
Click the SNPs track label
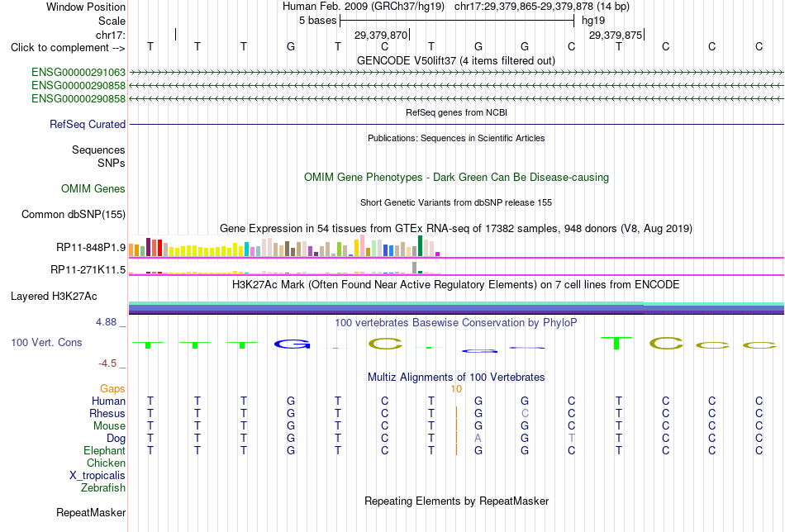[112, 164]
